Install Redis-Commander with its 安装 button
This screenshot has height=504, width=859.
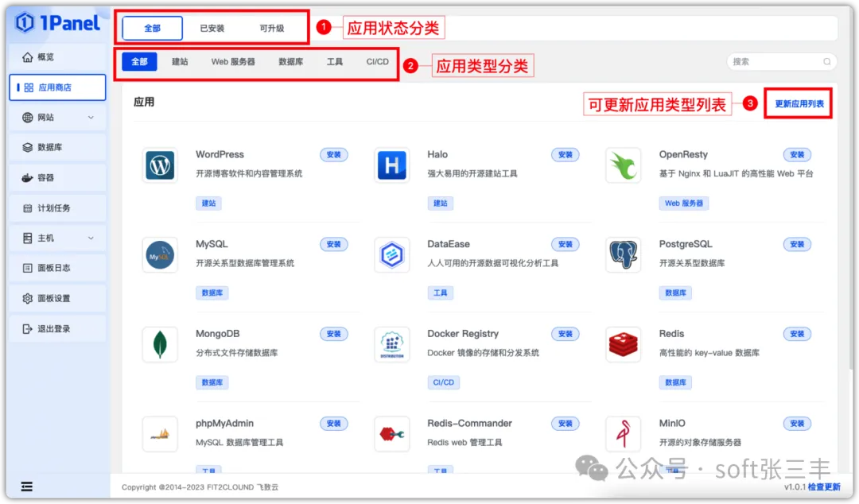[x=566, y=424]
